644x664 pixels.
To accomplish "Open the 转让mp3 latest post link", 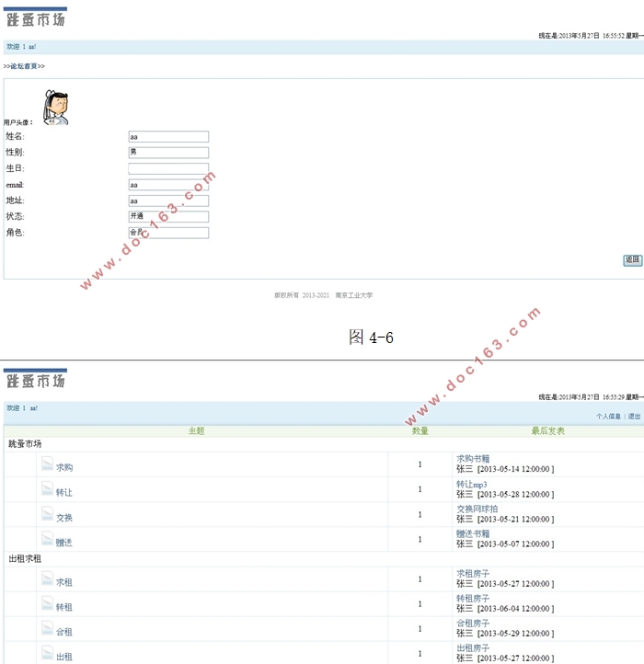I will point(472,484).
